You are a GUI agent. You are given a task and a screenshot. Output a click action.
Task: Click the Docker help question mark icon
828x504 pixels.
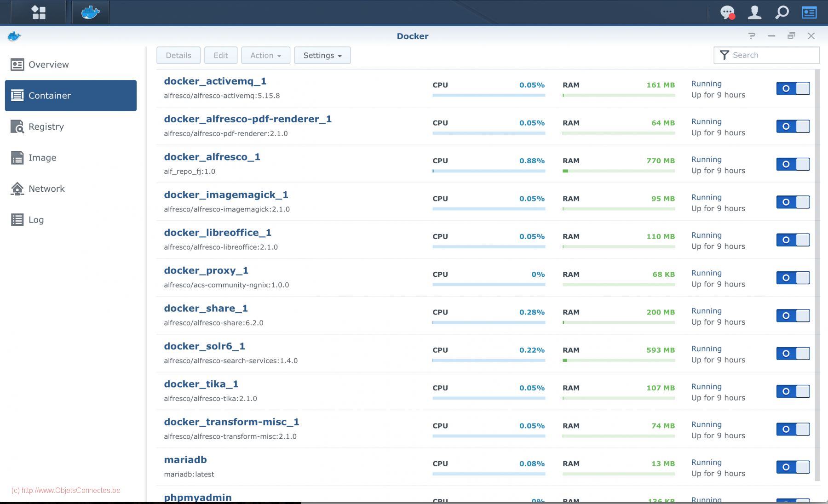coord(752,36)
